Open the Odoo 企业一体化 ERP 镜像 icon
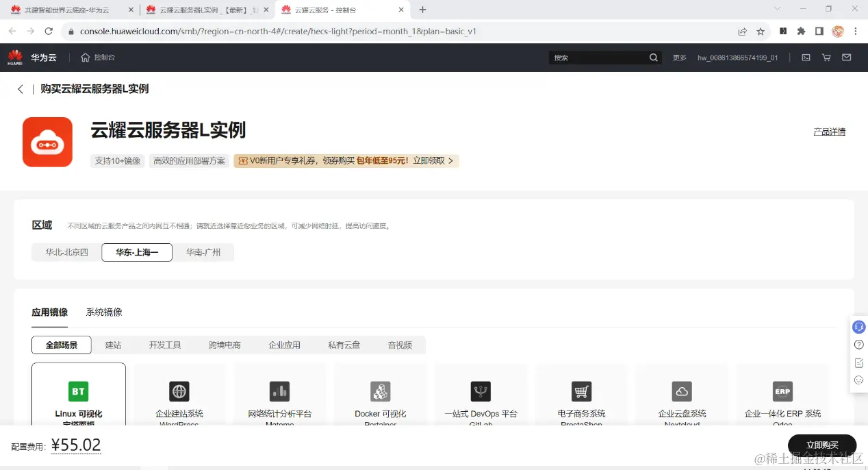The image size is (868, 470). (782, 391)
